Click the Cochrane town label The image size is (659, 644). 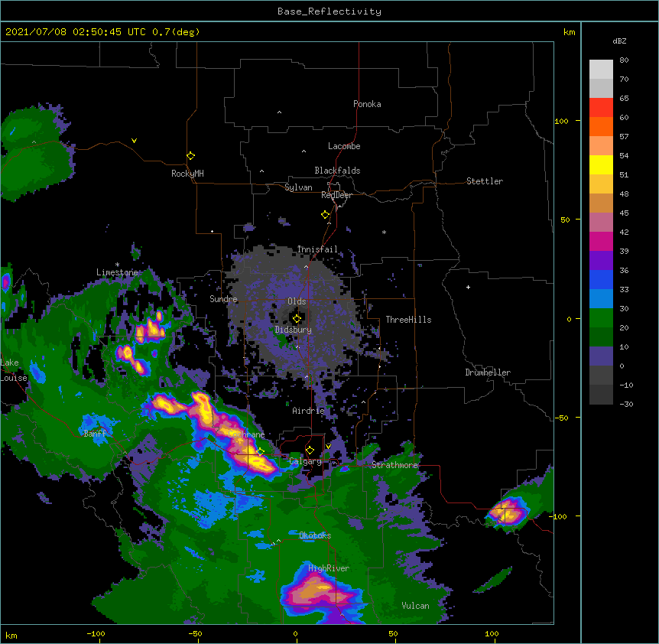coord(247,434)
